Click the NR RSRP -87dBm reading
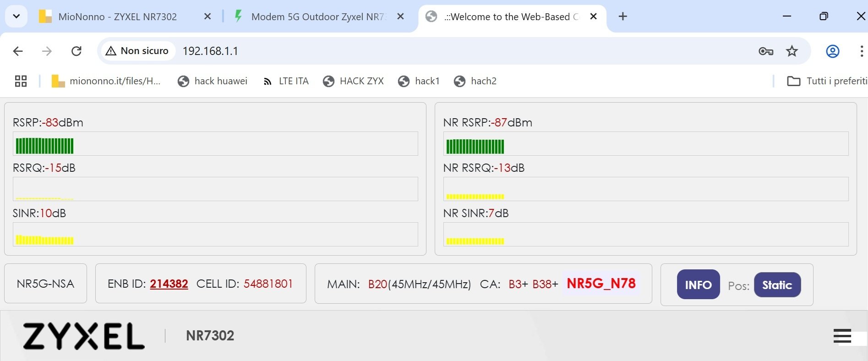 coord(488,123)
